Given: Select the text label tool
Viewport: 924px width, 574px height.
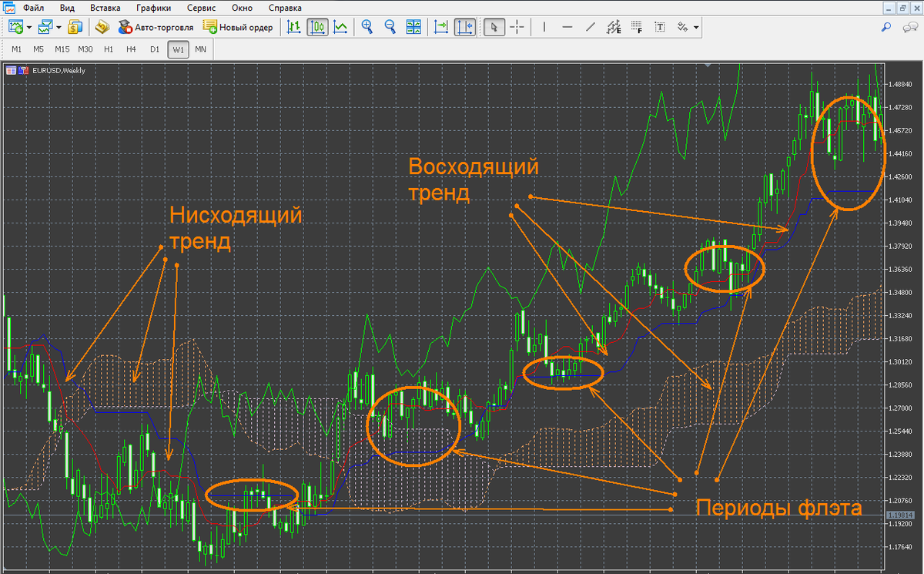Looking at the screenshot, I should (660, 27).
